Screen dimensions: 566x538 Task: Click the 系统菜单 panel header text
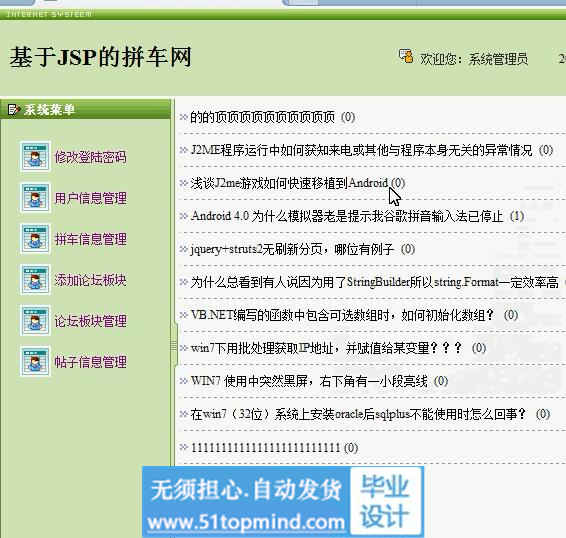point(49,109)
